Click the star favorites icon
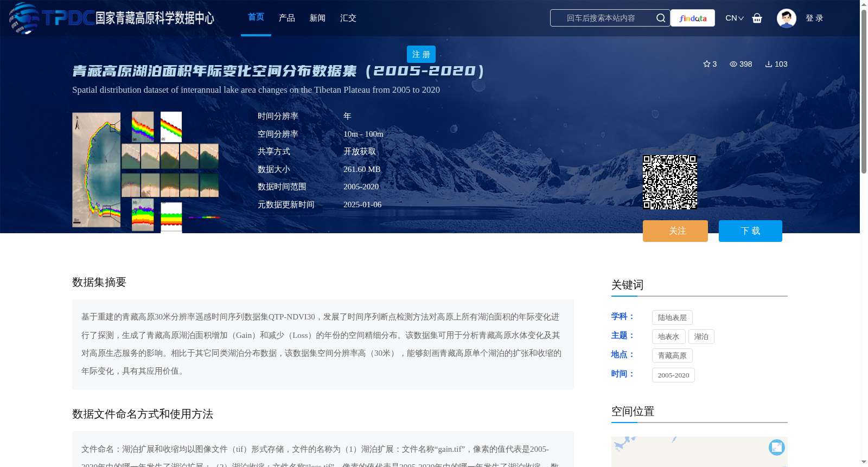Screen dimensions: 868x467 [x=707, y=64]
